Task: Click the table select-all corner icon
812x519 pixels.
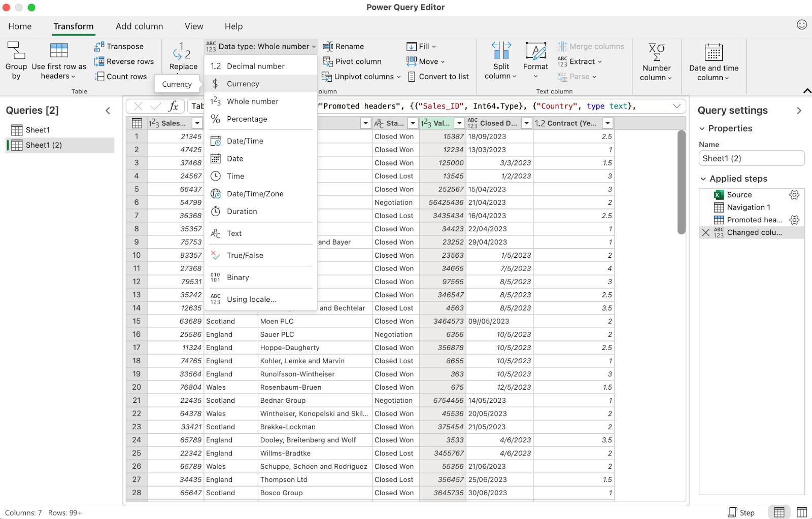Action: [137, 123]
